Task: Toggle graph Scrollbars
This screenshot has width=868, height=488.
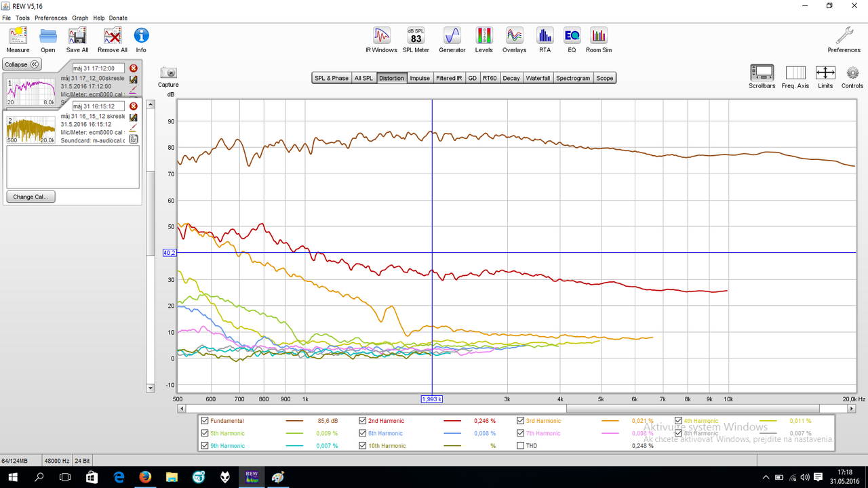Action: click(762, 77)
